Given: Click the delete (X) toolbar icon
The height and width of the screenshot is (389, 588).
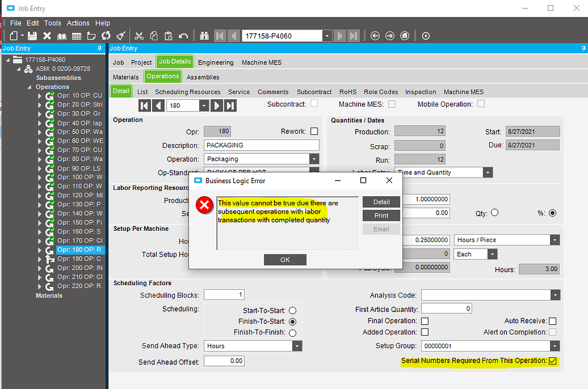Looking at the screenshot, I should pyautogui.click(x=47, y=36).
